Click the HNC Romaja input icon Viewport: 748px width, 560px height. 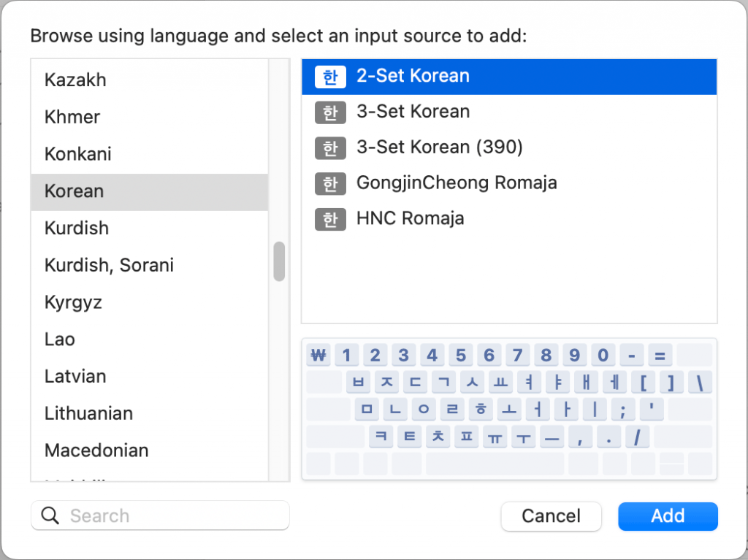[x=330, y=220]
